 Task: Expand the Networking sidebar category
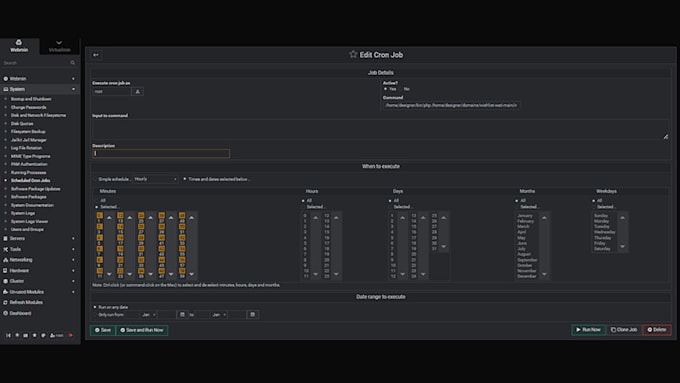[40, 260]
